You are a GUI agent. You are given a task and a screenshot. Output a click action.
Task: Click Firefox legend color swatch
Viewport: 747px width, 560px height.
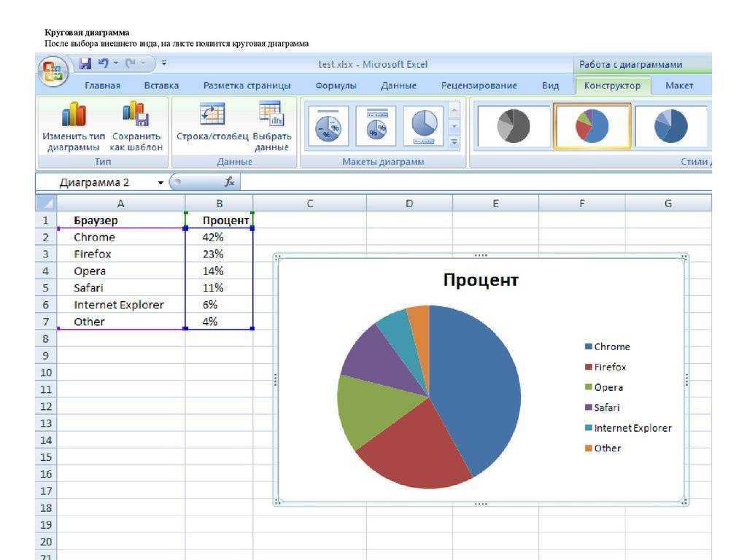(x=589, y=367)
